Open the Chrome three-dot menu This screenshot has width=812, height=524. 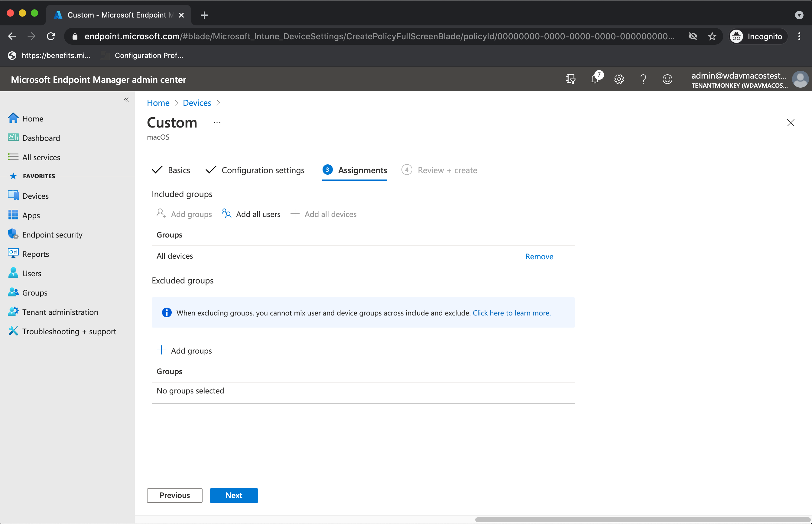tap(799, 36)
